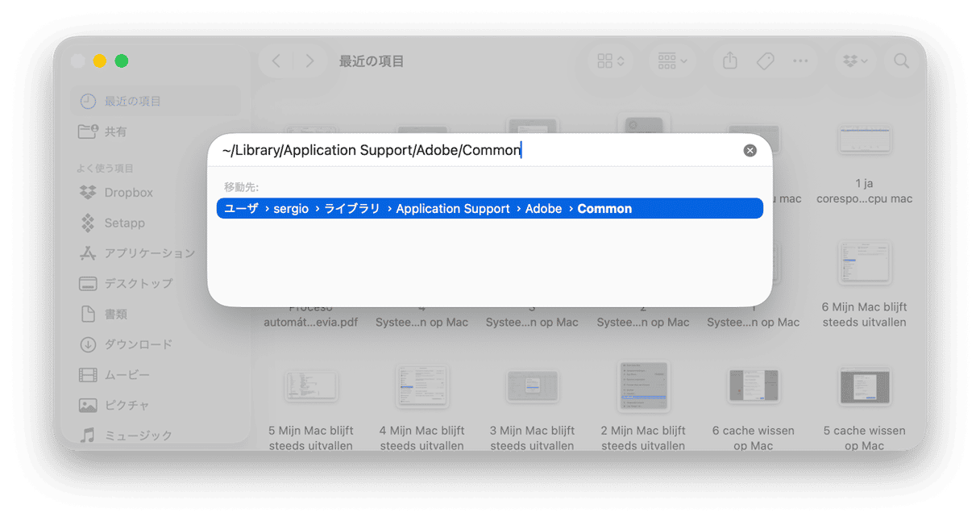Go forward in Finder history
This screenshot has width=980, height=521.
(309, 61)
